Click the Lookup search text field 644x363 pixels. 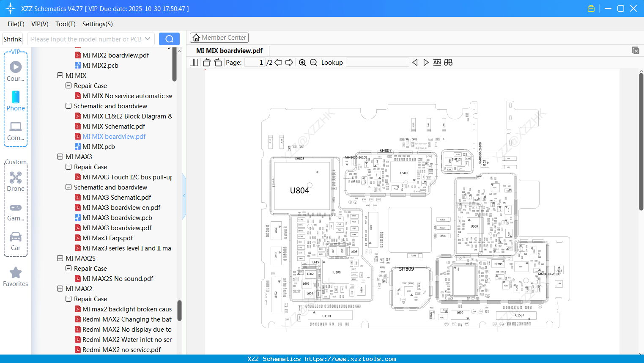pyautogui.click(x=378, y=63)
